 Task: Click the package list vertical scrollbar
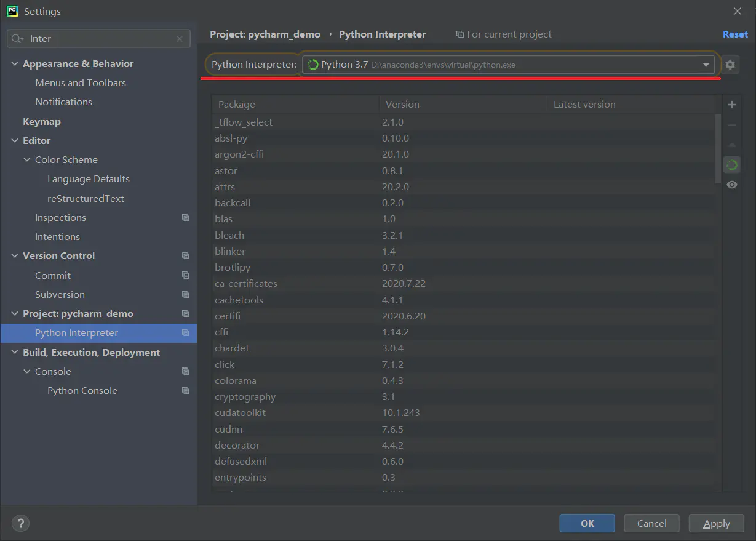pyautogui.click(x=718, y=148)
